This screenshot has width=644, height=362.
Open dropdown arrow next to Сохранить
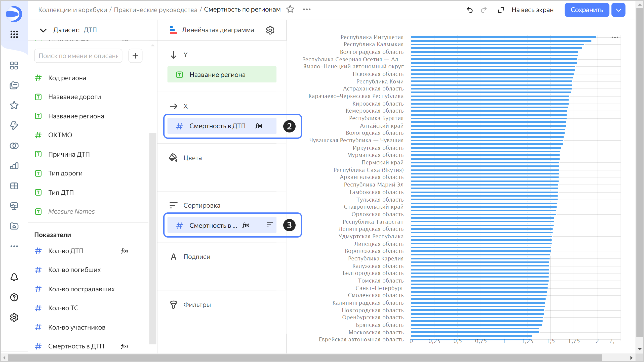tap(618, 10)
